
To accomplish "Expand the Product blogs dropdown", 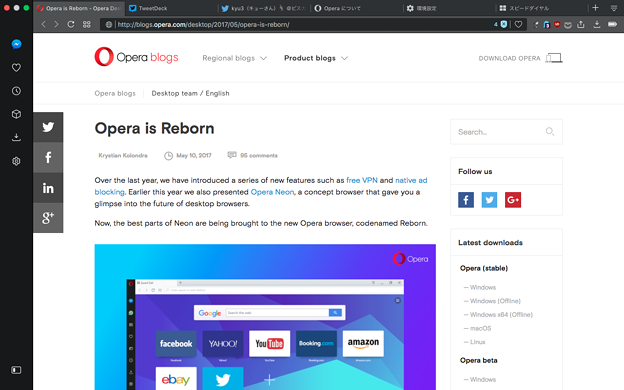I will tap(316, 58).
